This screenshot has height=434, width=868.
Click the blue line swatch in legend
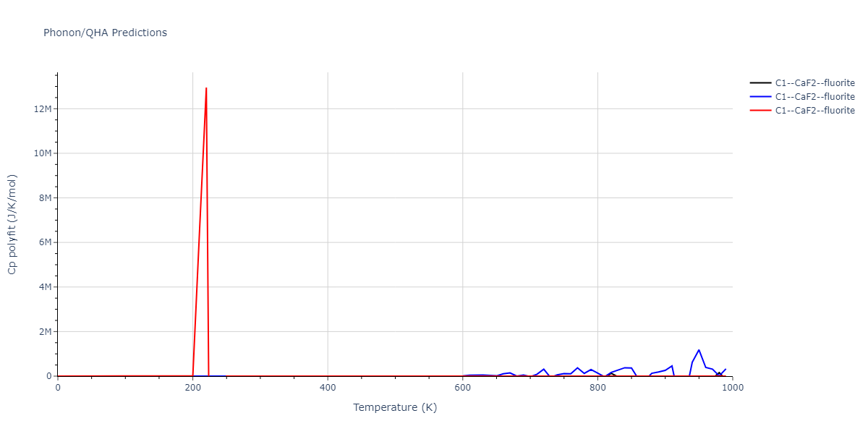pyautogui.click(x=760, y=97)
